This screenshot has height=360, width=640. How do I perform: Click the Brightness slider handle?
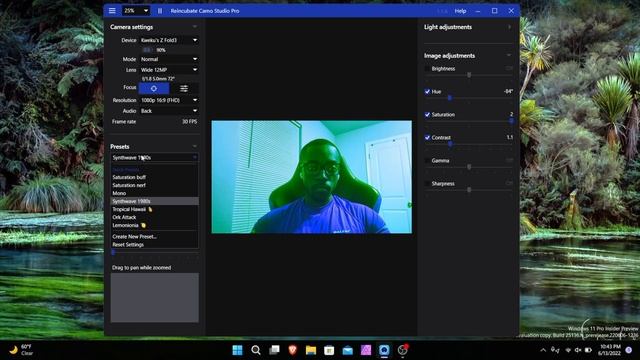pyautogui.click(x=469, y=75)
